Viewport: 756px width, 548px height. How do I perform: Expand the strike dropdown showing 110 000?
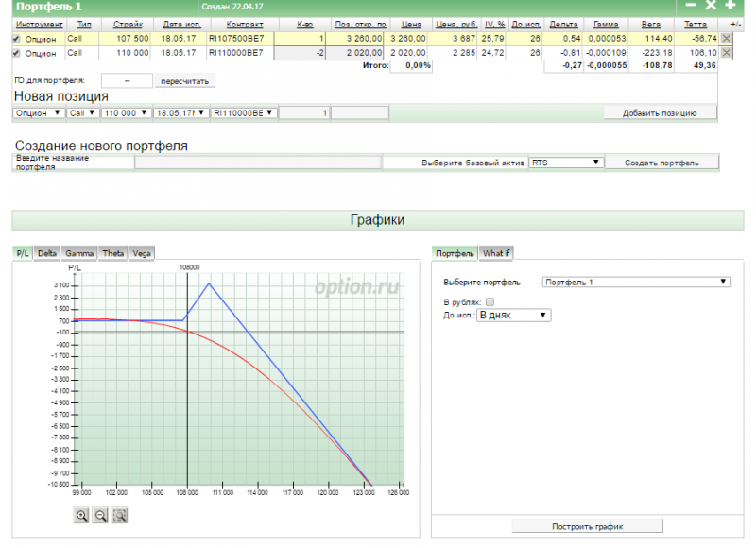point(126,112)
